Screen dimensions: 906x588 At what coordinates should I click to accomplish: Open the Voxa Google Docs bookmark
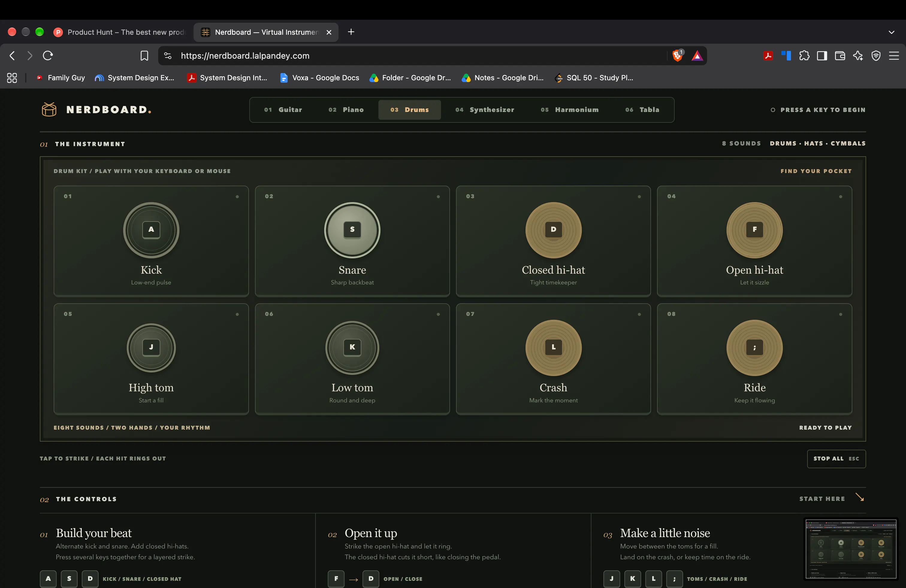click(x=320, y=78)
